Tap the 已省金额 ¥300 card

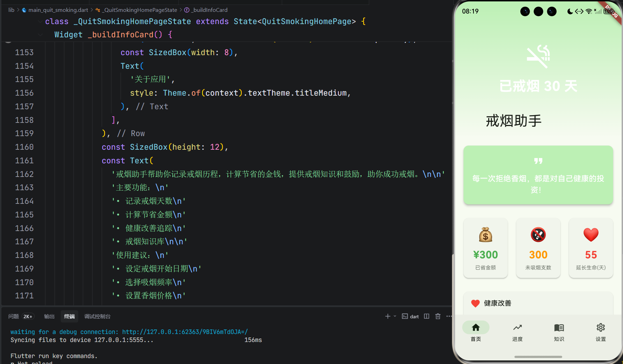[x=485, y=248]
